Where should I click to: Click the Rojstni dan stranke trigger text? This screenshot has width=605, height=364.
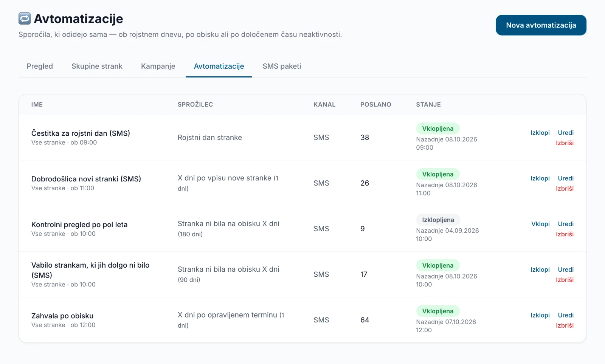(x=210, y=138)
